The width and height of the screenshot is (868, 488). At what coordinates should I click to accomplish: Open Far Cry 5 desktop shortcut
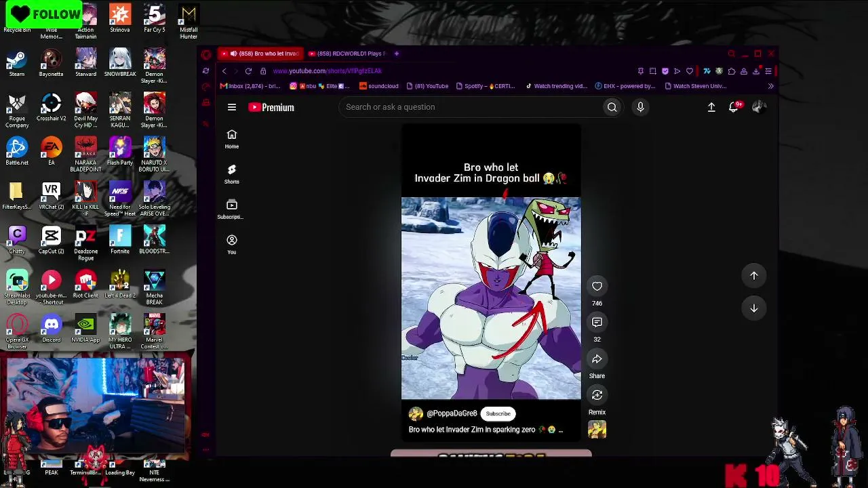154,19
